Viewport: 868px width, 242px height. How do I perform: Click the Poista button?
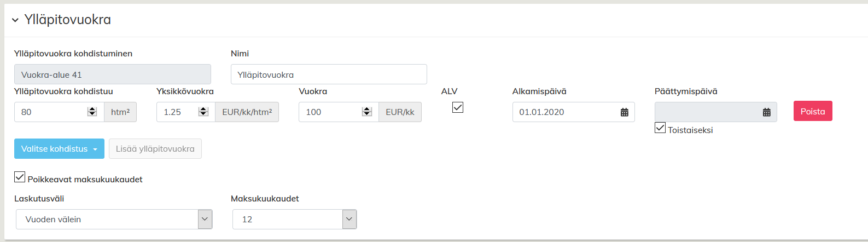pyautogui.click(x=812, y=111)
